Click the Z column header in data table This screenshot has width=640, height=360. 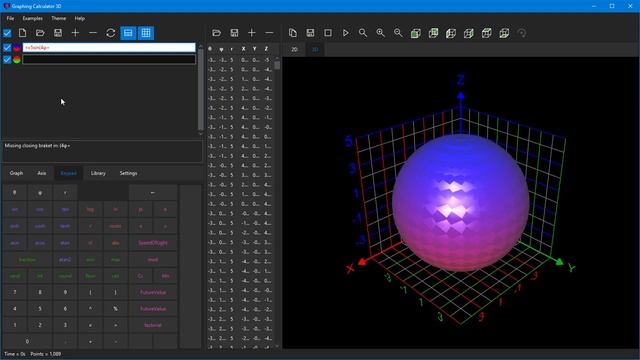[266, 49]
